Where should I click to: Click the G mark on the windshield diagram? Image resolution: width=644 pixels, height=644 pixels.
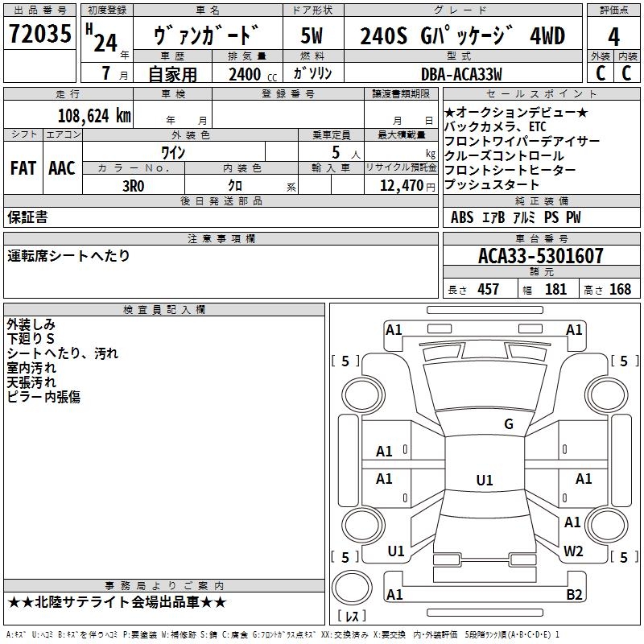(509, 424)
